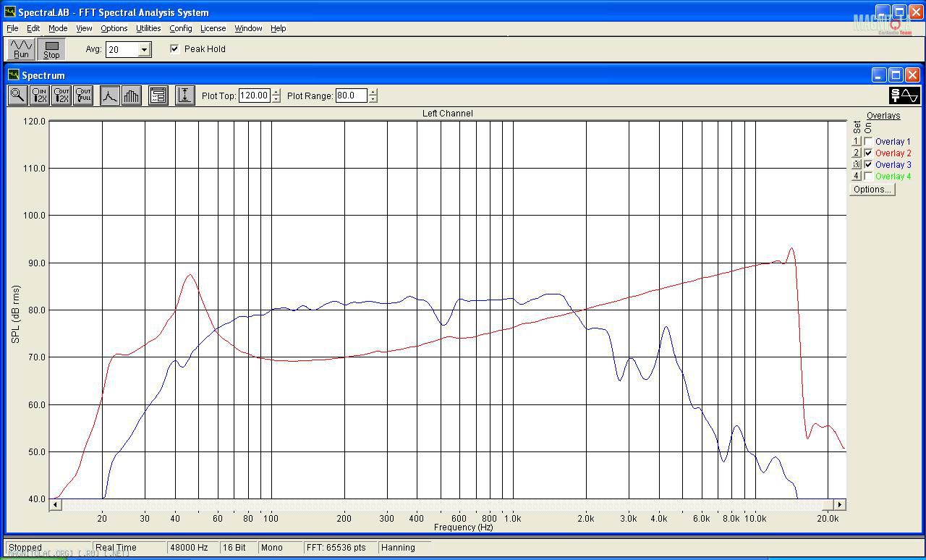The width and height of the screenshot is (926, 560).
Task: Click the Zoom IN 2X icon
Action: tap(39, 96)
